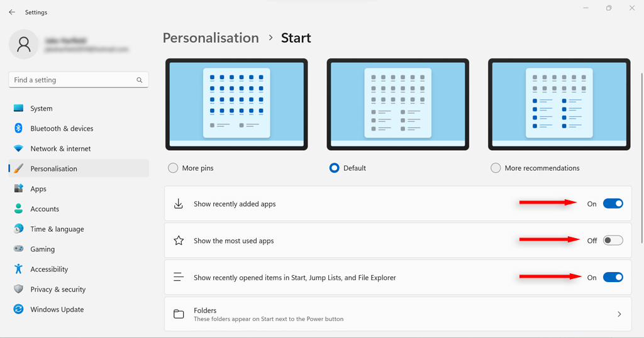Click the Find a setting search box
The width and height of the screenshot is (644, 338).
(x=79, y=80)
